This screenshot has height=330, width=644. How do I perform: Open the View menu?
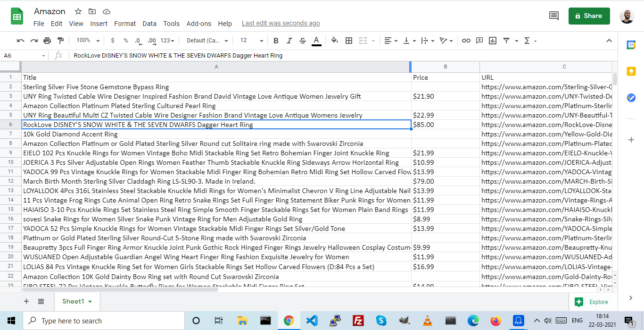click(x=76, y=24)
